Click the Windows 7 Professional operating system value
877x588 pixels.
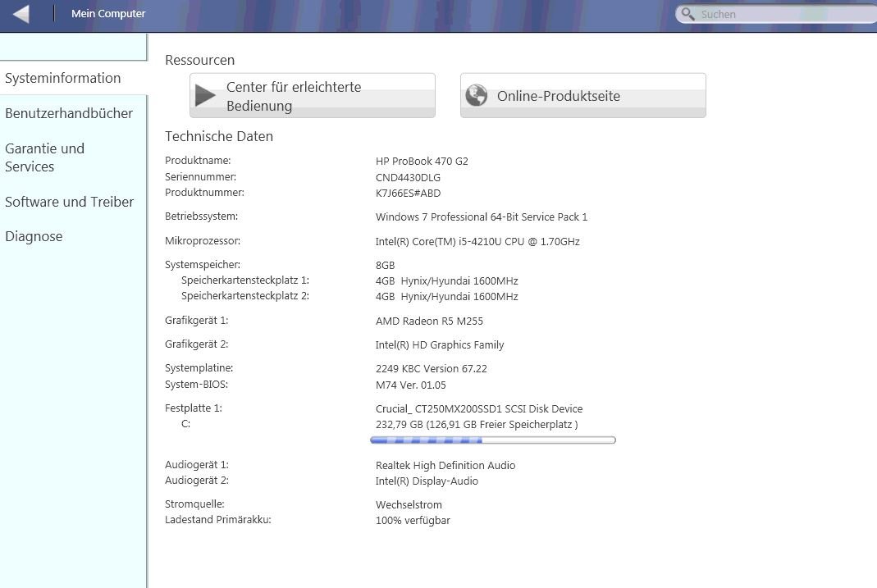(482, 217)
